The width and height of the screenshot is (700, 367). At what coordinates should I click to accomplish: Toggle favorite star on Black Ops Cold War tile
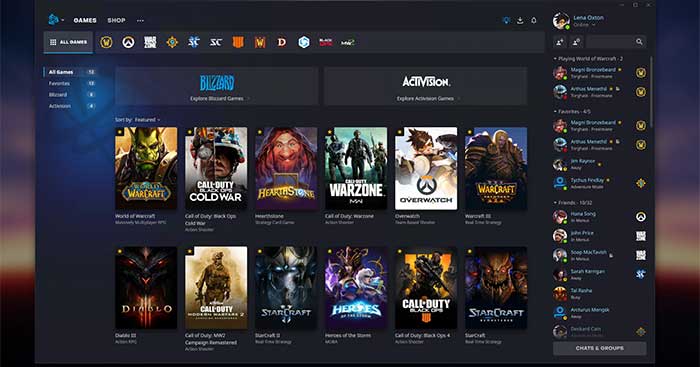pos(190,132)
